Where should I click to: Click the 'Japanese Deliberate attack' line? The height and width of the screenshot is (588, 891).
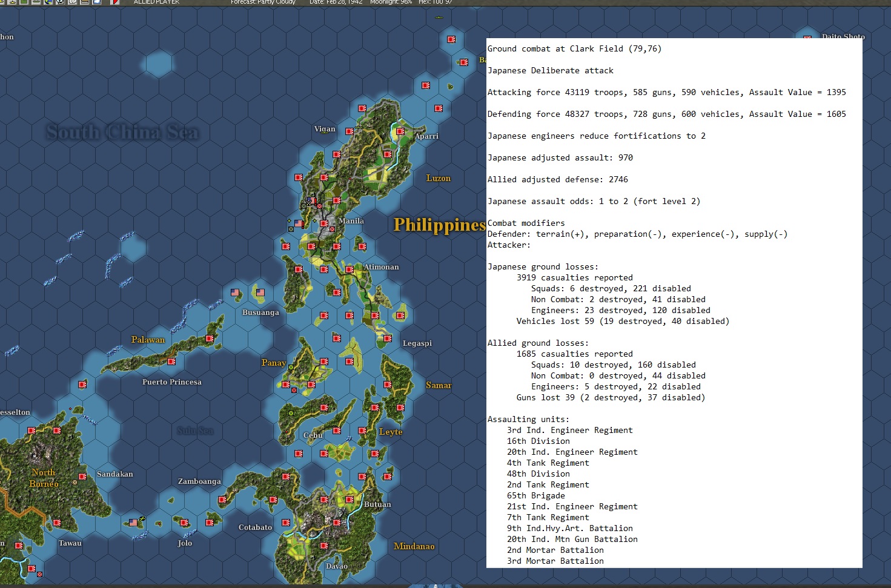(x=551, y=71)
